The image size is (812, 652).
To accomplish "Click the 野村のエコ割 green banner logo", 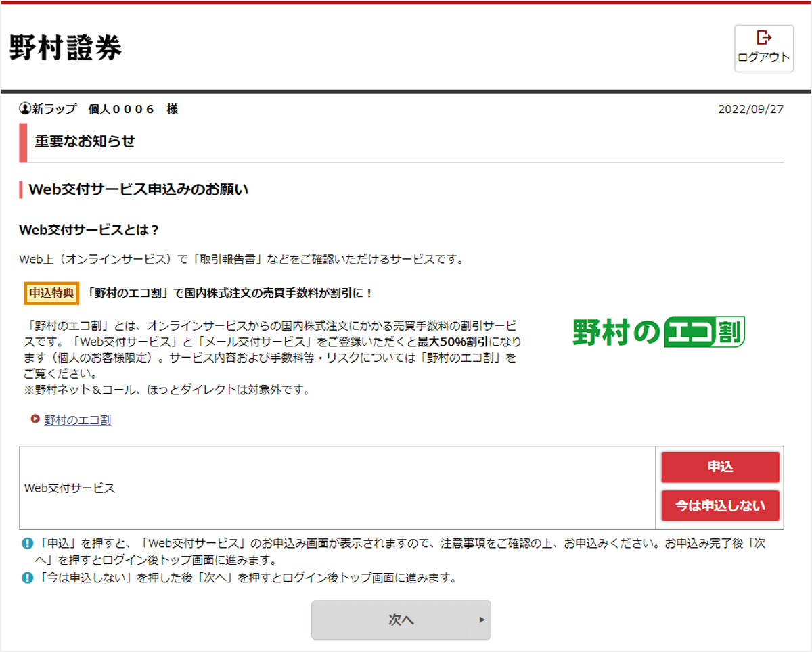I will (658, 332).
